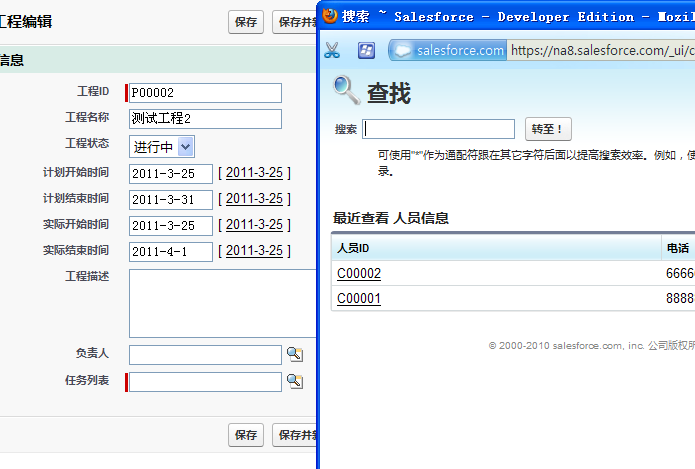This screenshot has width=695, height=469.
Task: Click the 计划开始时间 date input
Action: [x=171, y=173]
